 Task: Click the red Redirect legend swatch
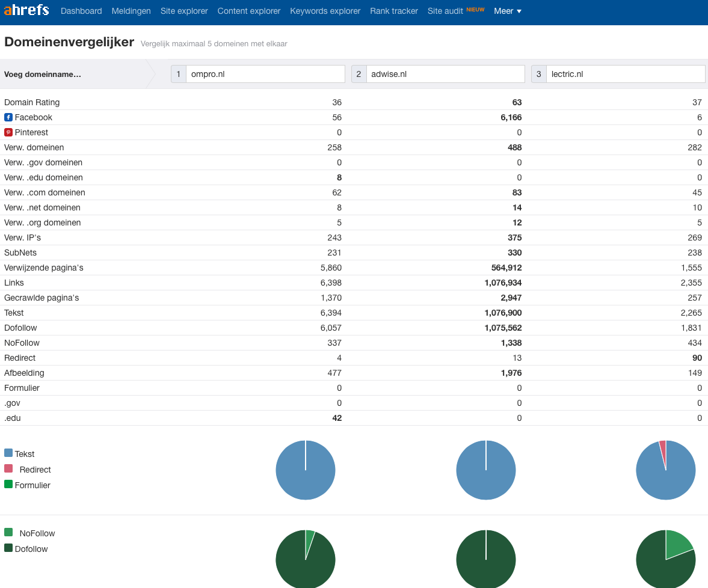(x=8, y=469)
